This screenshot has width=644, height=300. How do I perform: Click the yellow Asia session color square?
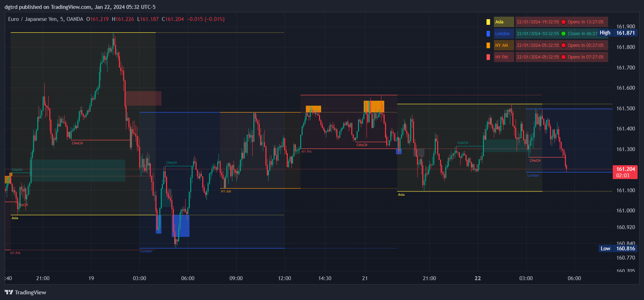point(488,22)
